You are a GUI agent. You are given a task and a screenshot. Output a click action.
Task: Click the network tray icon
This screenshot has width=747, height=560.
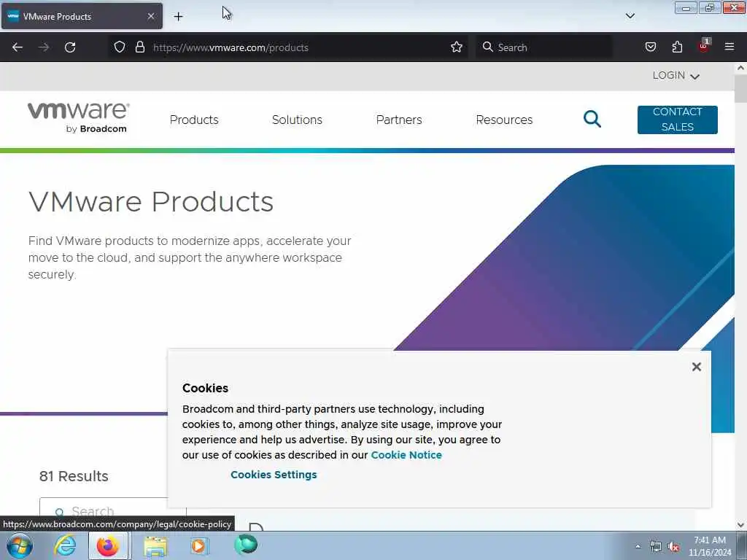tap(656, 547)
